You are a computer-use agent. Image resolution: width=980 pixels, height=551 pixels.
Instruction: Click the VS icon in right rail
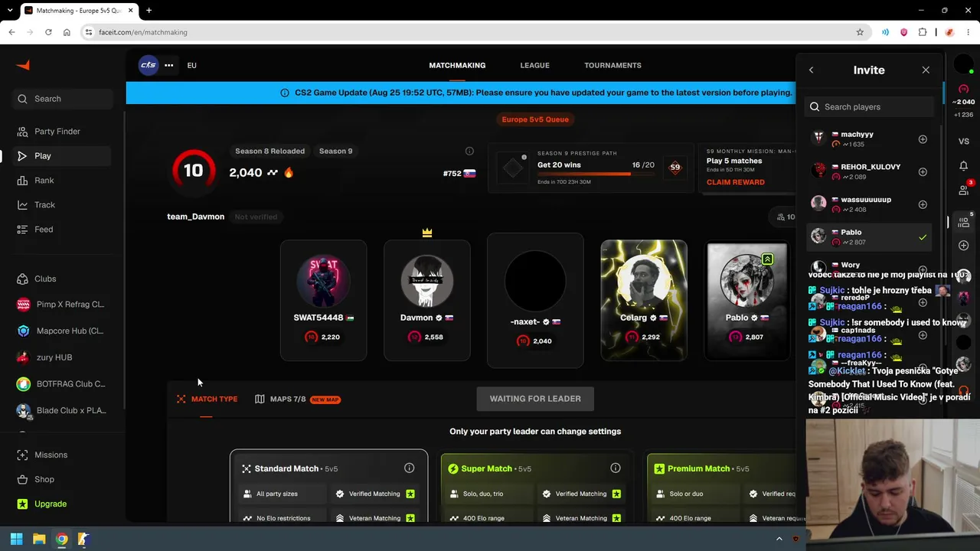(x=964, y=141)
